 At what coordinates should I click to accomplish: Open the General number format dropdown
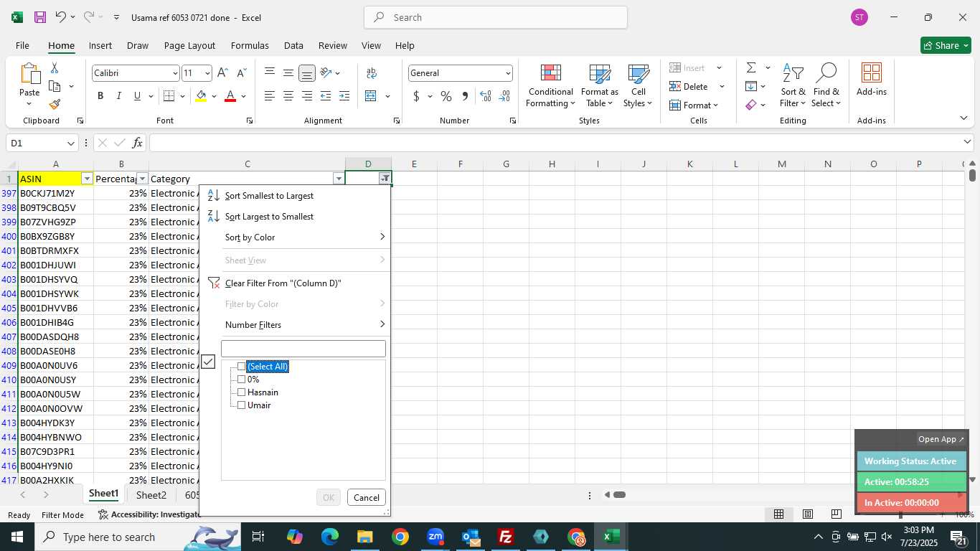pyautogui.click(x=508, y=73)
